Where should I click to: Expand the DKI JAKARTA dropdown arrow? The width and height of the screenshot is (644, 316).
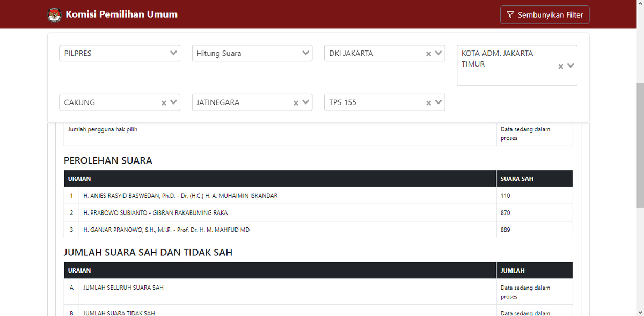click(438, 53)
